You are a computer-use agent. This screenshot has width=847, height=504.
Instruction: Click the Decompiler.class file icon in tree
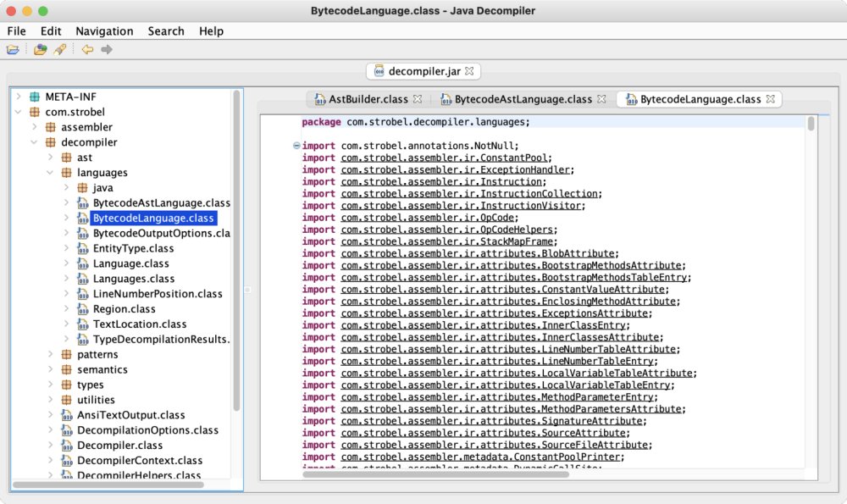tap(67, 446)
